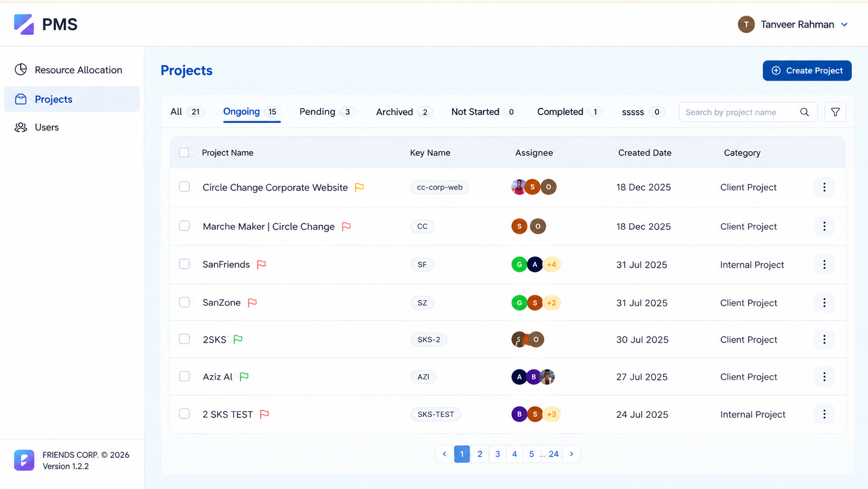Switch to Archived tab
868x489 pixels.
point(404,112)
